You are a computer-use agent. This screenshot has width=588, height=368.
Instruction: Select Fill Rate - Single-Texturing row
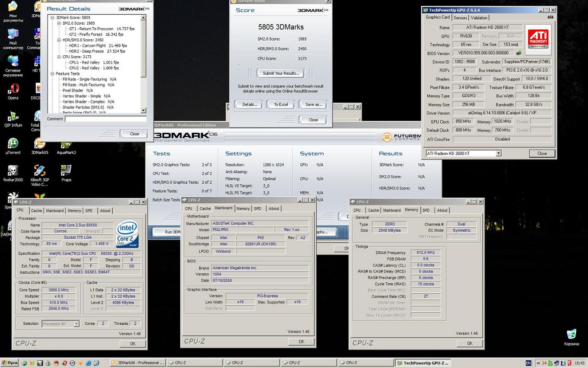[x=89, y=79]
